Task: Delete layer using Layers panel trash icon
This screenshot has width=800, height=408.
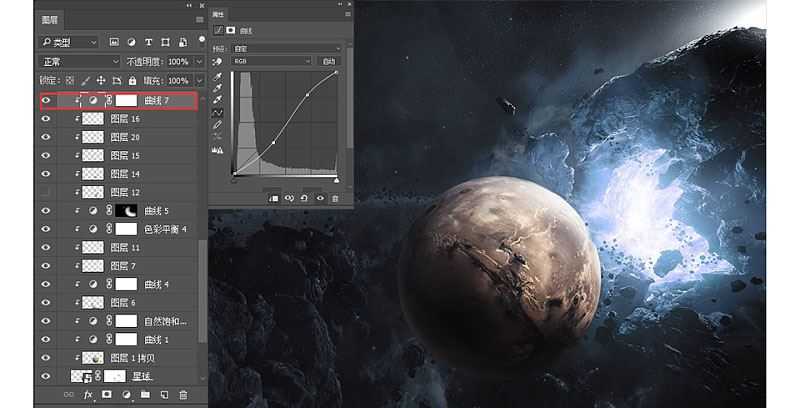Action: [x=183, y=395]
